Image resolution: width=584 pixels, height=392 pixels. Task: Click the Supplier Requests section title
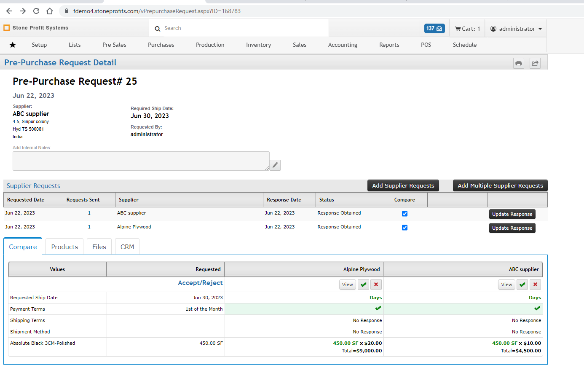pos(33,185)
